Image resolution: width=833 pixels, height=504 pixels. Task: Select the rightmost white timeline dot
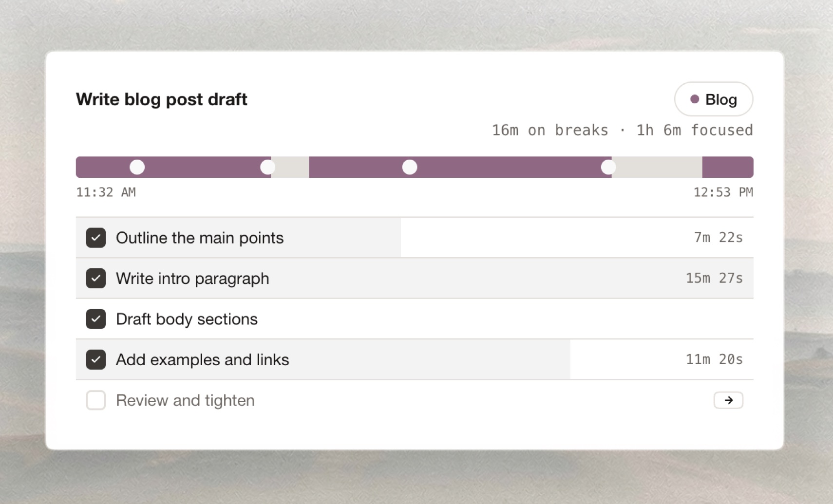607,167
